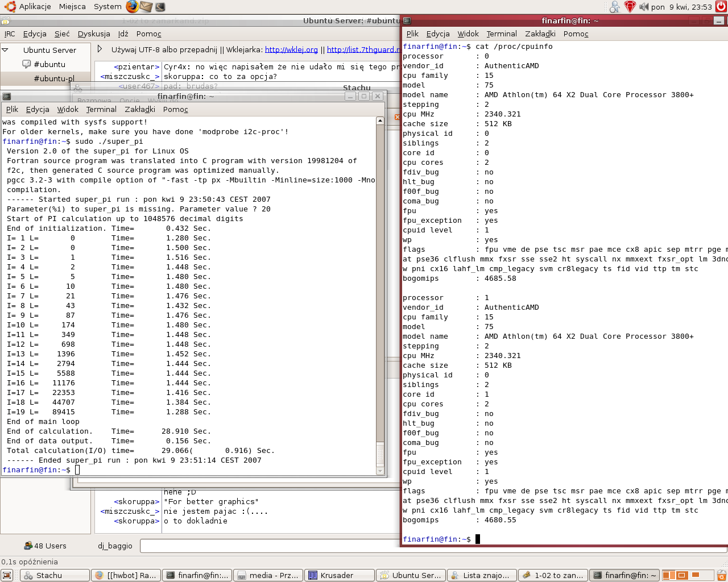728x582 pixels.
Task: Click the front terminal window menu icon
Action: click(x=7, y=97)
